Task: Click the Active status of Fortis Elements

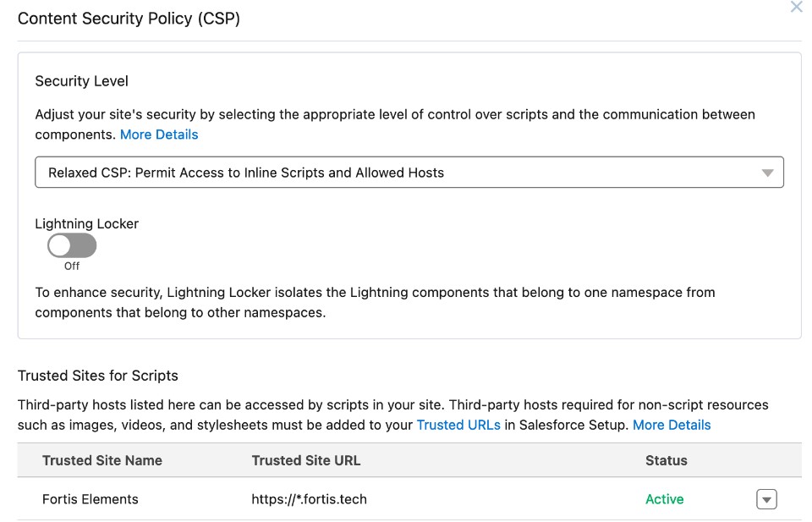Action: [x=665, y=499]
